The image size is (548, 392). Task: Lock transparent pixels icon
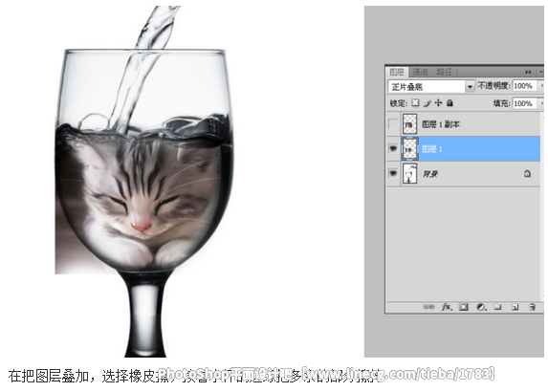(x=415, y=102)
